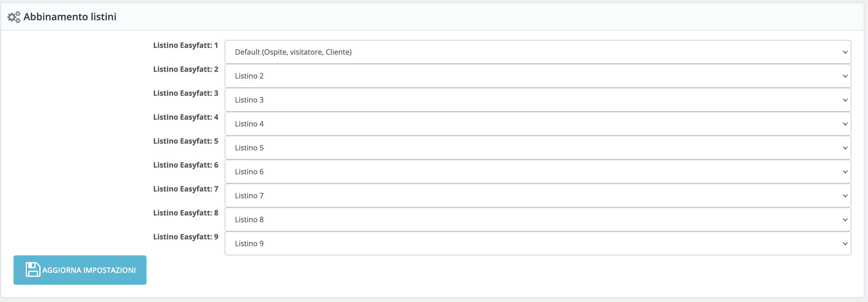868x302 pixels.
Task: Open the Listino Easyfatt 1 dropdown
Action: 538,52
